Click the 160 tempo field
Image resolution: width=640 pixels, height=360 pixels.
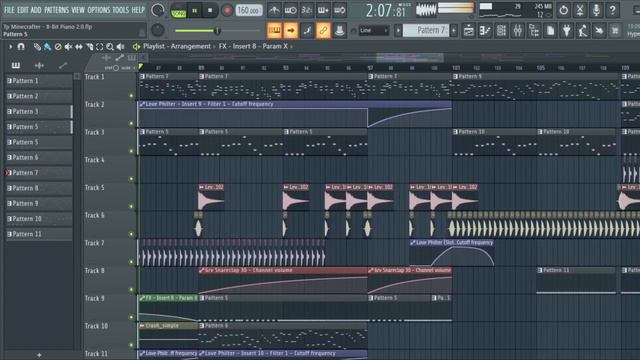coord(249,10)
